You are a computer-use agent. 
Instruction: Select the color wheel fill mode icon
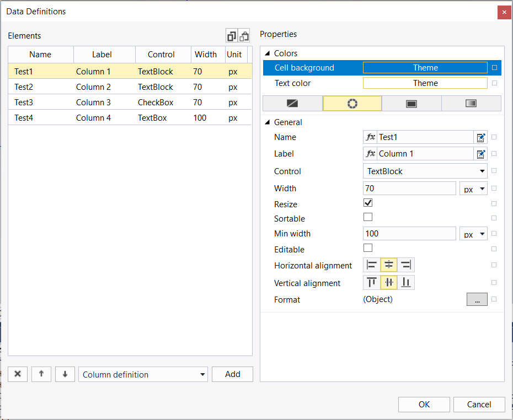click(352, 104)
